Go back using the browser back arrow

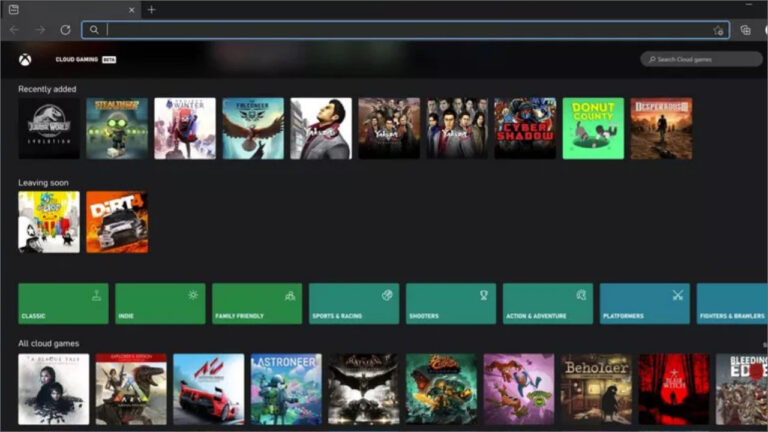[x=14, y=30]
